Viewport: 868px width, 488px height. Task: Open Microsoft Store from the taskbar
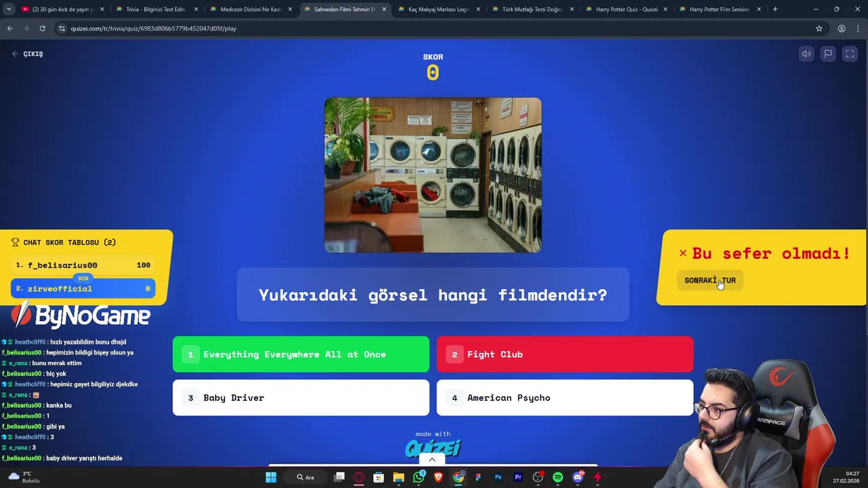[x=378, y=477]
